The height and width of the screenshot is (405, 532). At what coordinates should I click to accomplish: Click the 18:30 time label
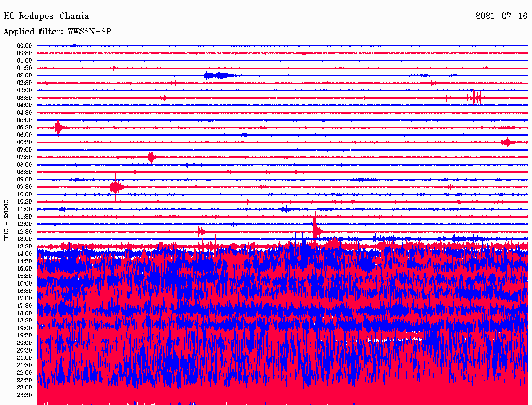coord(24,320)
